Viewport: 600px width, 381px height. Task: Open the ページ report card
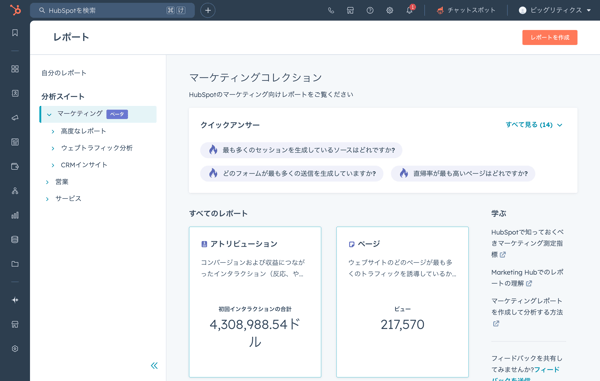coord(402,302)
